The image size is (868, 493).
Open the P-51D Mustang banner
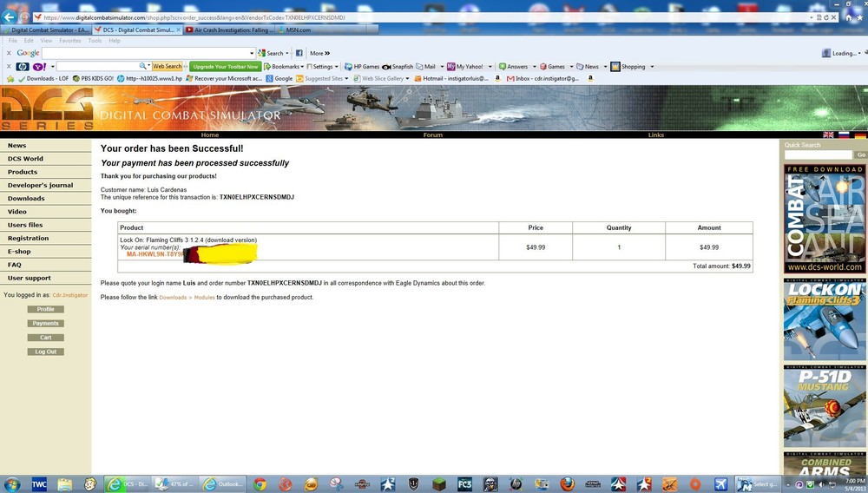point(825,406)
